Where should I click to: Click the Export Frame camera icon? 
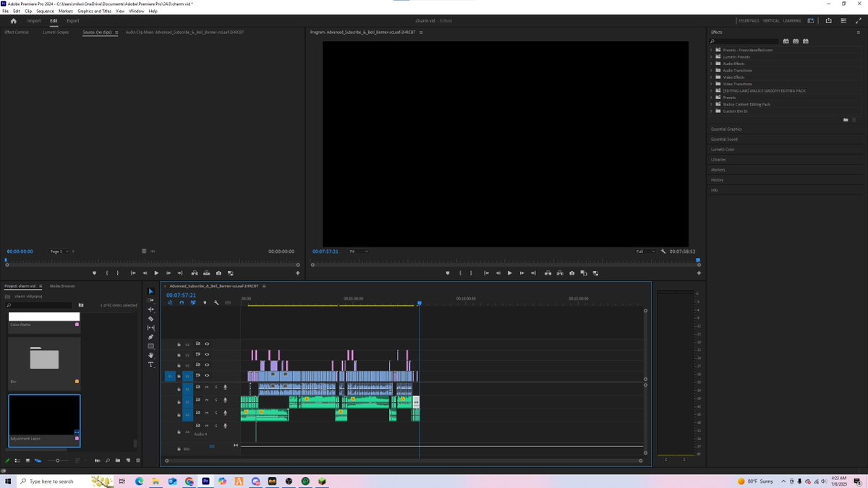(571, 273)
